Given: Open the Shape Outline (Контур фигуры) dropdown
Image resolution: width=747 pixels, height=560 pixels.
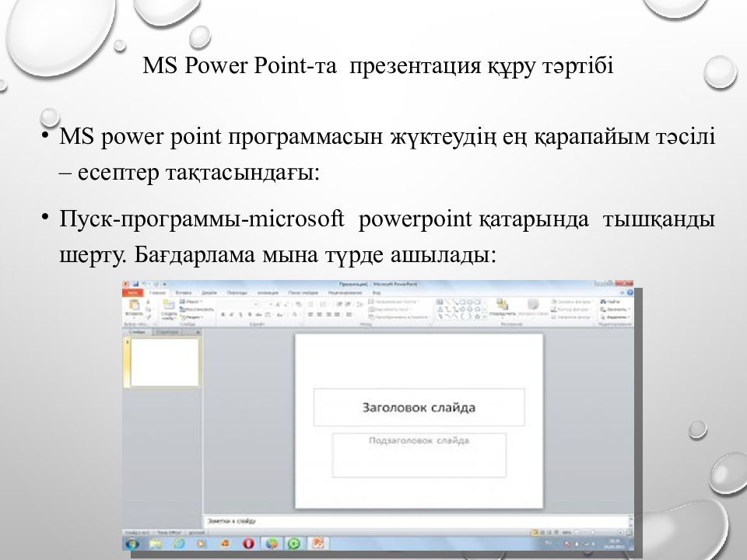Looking at the screenshot, I should [x=570, y=310].
